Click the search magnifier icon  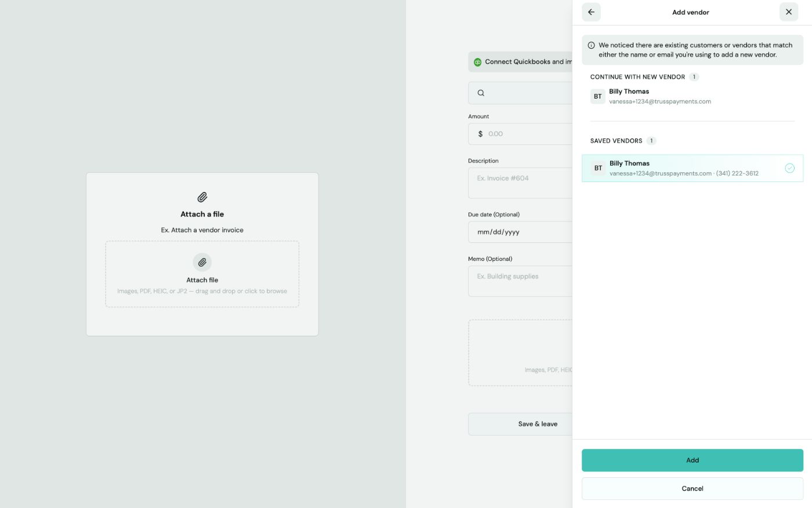[x=481, y=93]
